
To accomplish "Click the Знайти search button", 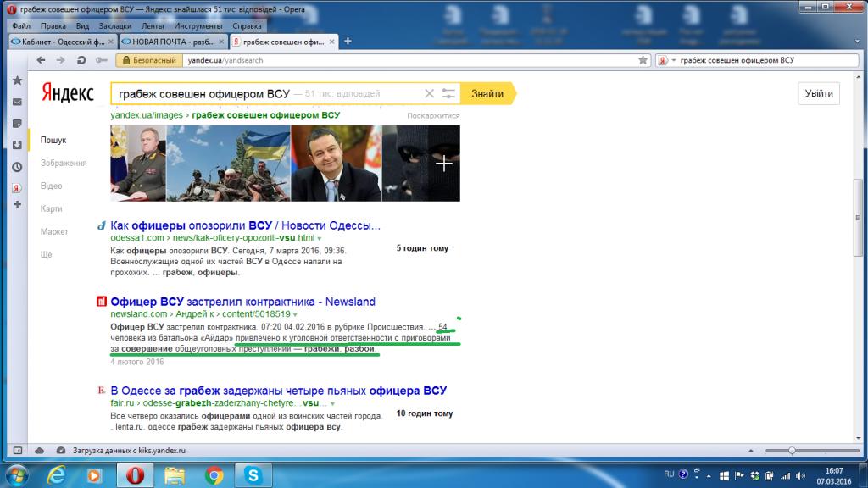I will point(487,93).
